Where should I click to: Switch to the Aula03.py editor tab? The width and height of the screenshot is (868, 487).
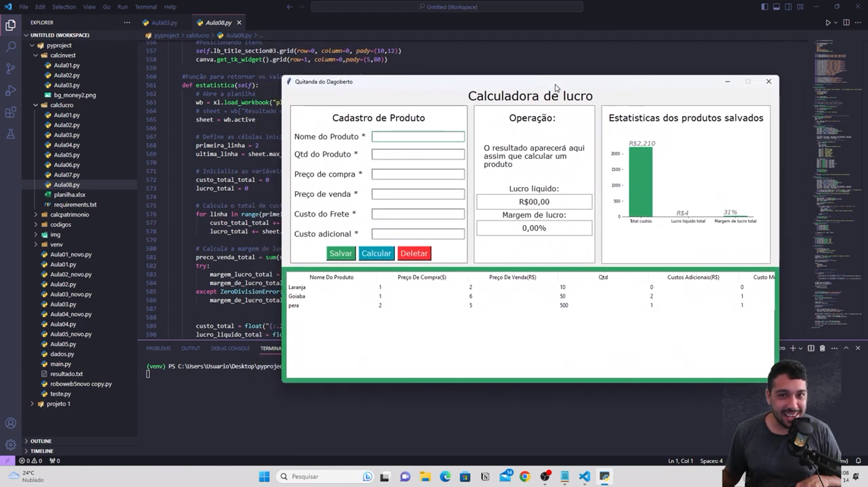click(164, 23)
